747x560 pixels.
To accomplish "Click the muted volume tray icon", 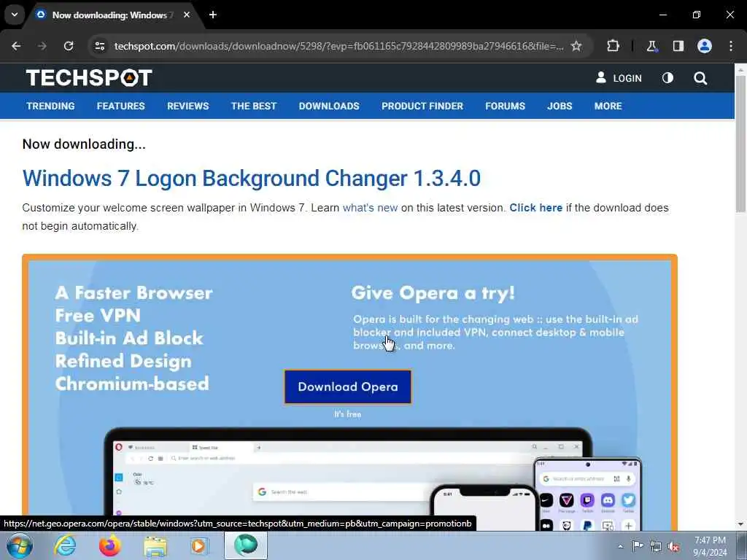I will [x=673, y=546].
